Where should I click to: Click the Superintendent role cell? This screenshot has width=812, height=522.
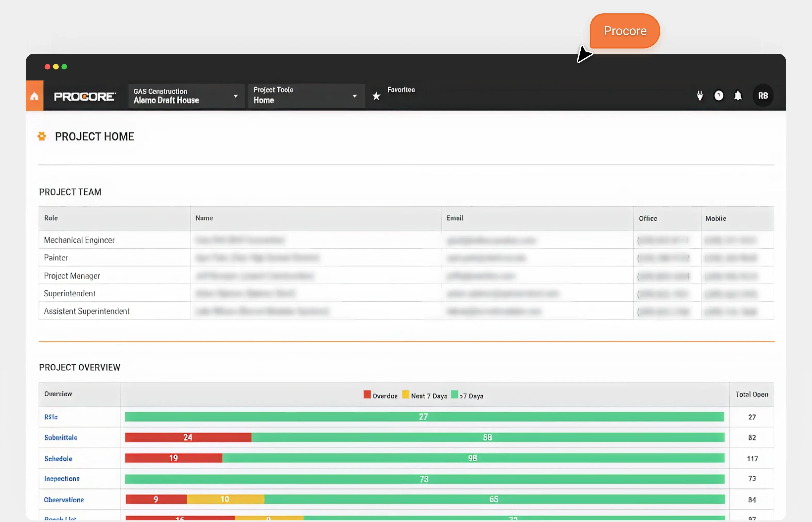(x=115, y=293)
